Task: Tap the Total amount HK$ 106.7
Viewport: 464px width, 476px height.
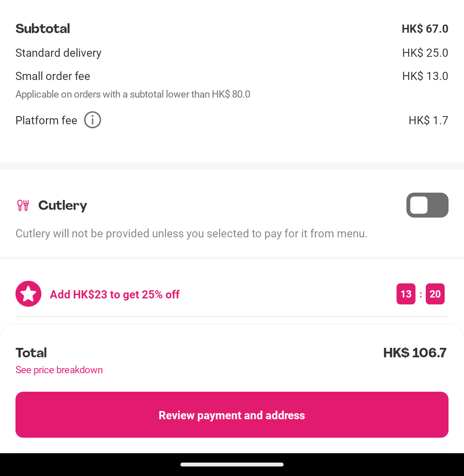Action: (x=415, y=353)
